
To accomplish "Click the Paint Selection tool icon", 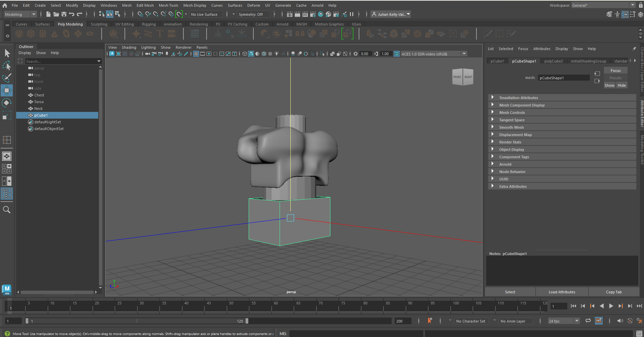I will click(7, 78).
